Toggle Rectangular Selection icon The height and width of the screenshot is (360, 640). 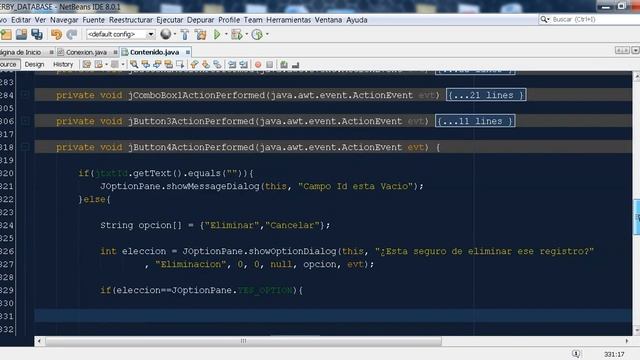(x=180, y=64)
